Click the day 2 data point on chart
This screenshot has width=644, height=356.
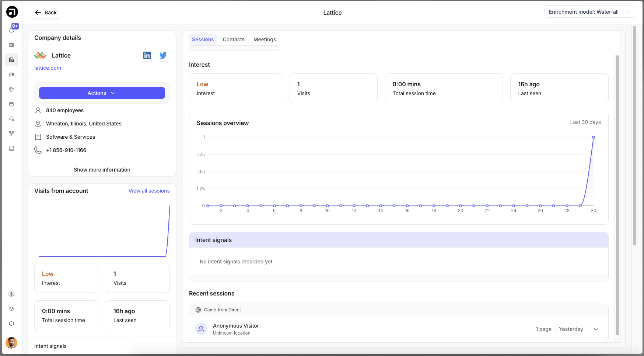(221, 206)
